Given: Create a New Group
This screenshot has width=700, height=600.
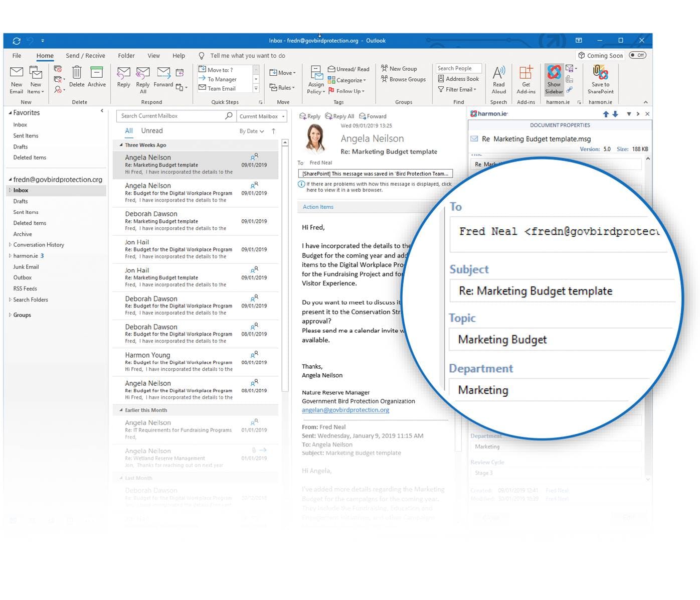Looking at the screenshot, I should (399, 69).
